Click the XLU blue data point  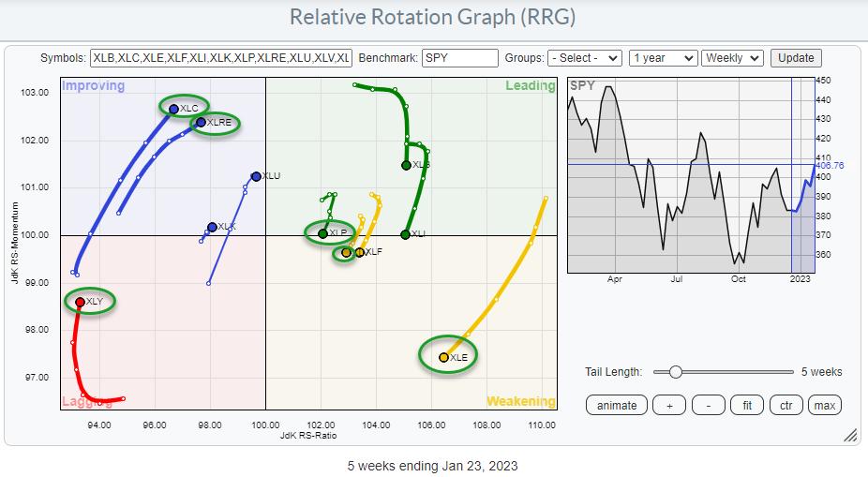pos(255,176)
